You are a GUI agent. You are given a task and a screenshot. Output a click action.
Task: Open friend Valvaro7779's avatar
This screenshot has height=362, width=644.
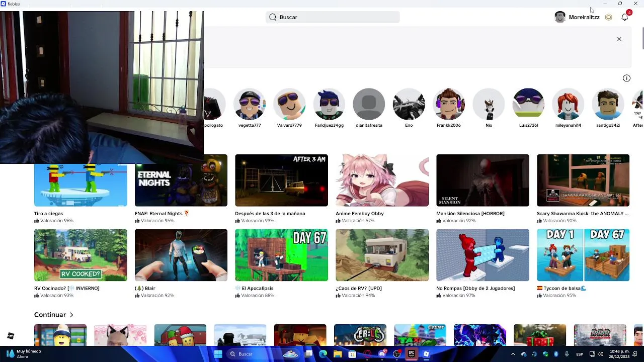[x=289, y=104]
